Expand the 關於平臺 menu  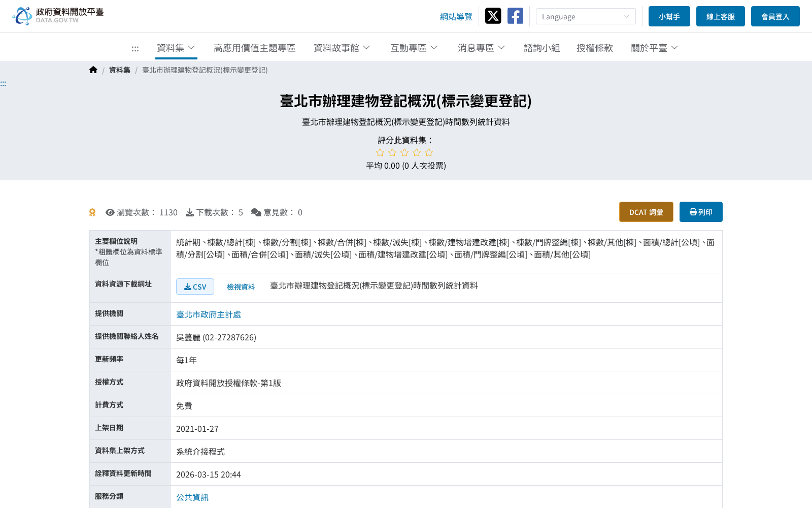click(655, 48)
